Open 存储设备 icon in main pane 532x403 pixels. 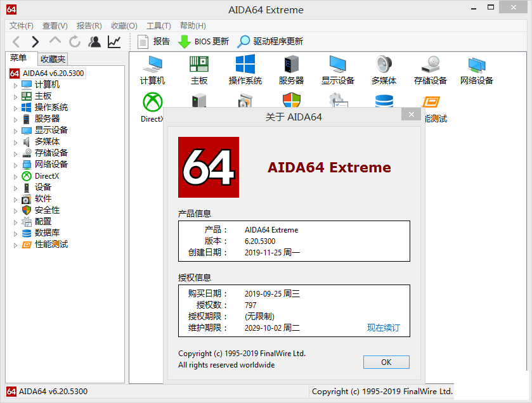pos(431,70)
